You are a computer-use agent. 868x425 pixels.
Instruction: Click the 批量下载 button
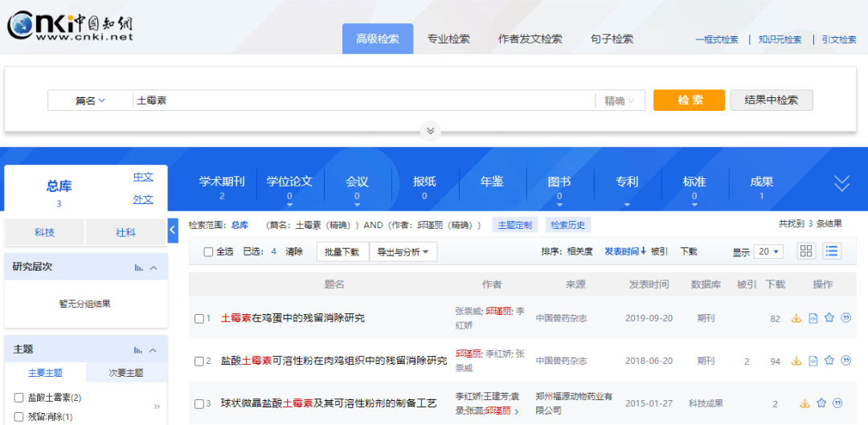point(342,251)
